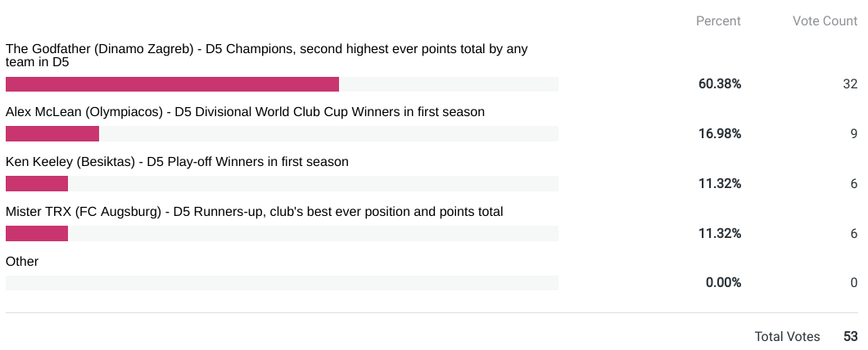The height and width of the screenshot is (350, 868).
Task: Click the Mister TRX (FC Augsburg) label
Action: click(254, 212)
